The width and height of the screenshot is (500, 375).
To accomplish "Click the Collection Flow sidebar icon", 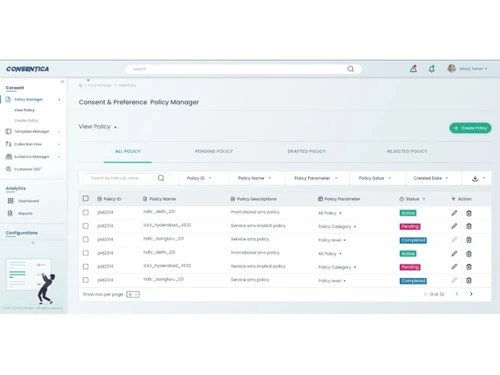I will [x=8, y=144].
